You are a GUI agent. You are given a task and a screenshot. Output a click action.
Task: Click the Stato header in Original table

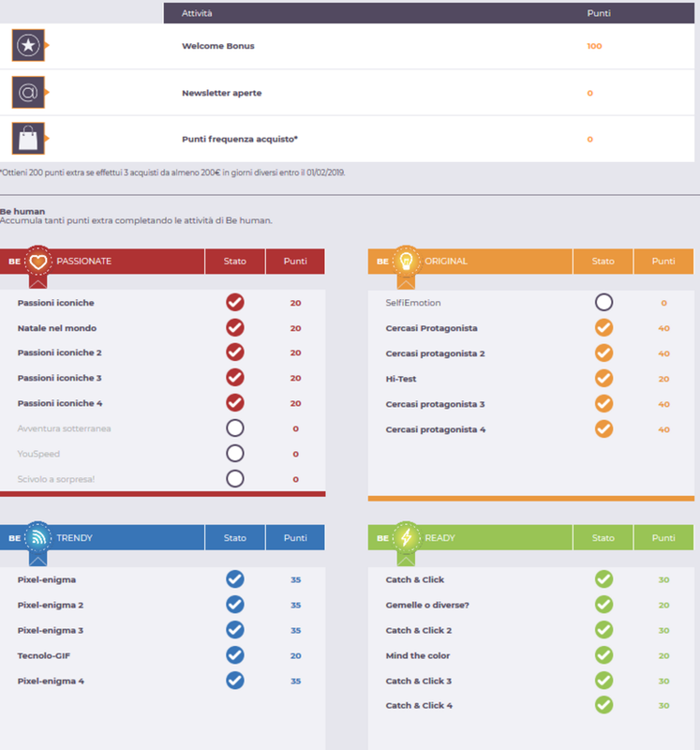(603, 262)
